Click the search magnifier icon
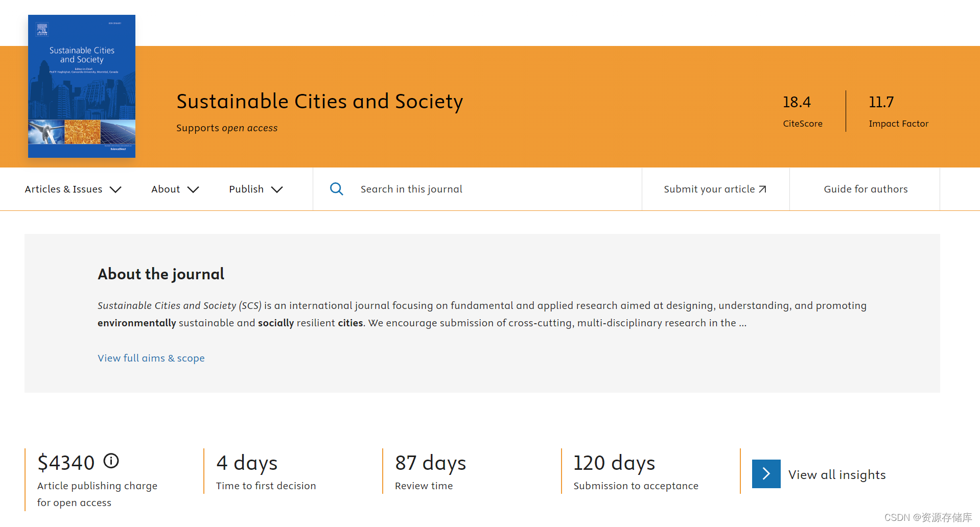The image size is (980, 527). pyautogui.click(x=336, y=189)
